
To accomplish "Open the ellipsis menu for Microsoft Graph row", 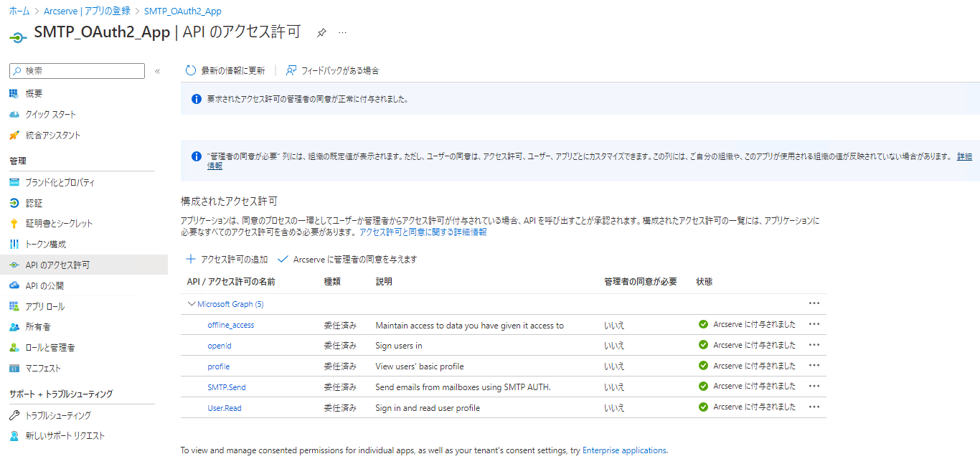I will [x=814, y=303].
